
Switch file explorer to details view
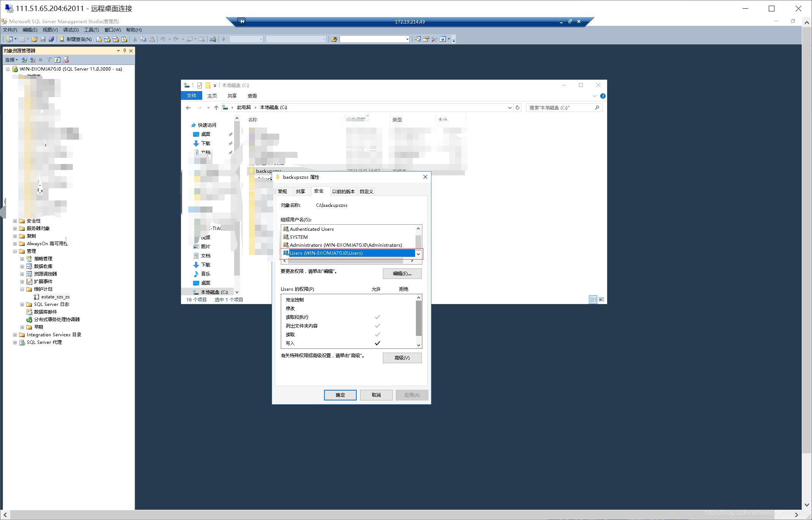[x=593, y=299]
